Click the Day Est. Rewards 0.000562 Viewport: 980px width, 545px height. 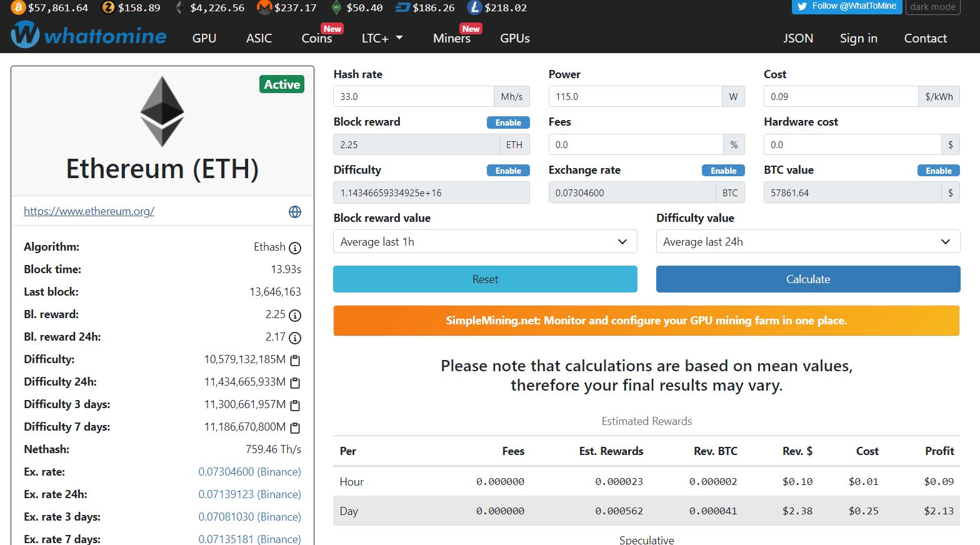click(x=619, y=511)
